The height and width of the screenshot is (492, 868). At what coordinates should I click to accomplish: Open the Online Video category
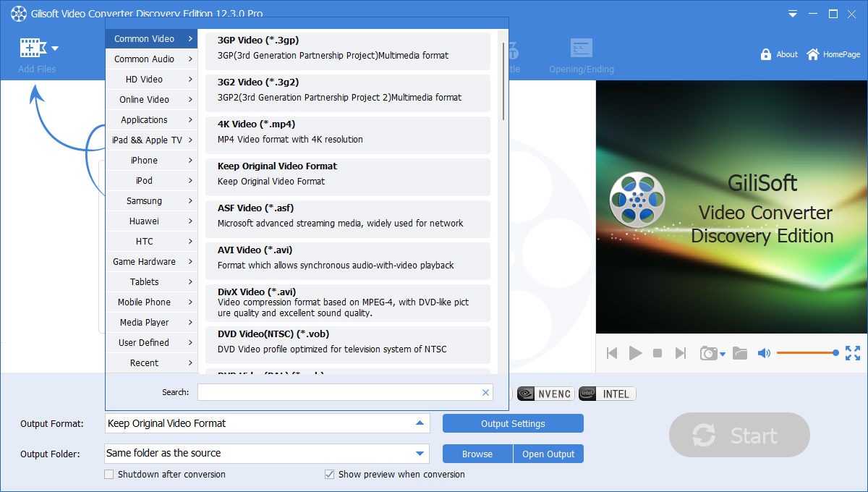[152, 100]
